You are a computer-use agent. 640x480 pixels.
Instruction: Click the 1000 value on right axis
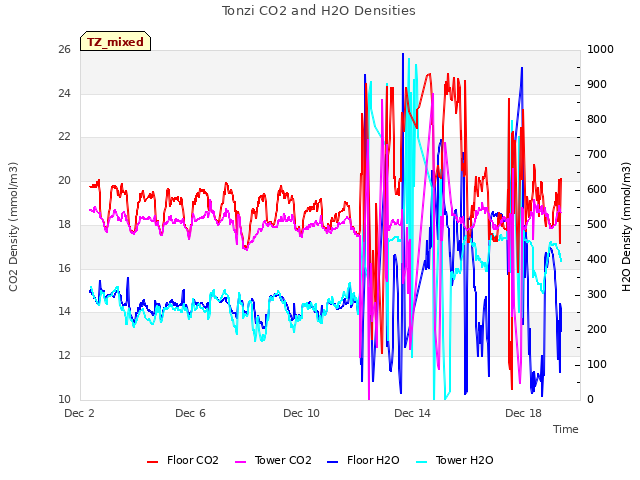pyautogui.click(x=600, y=49)
